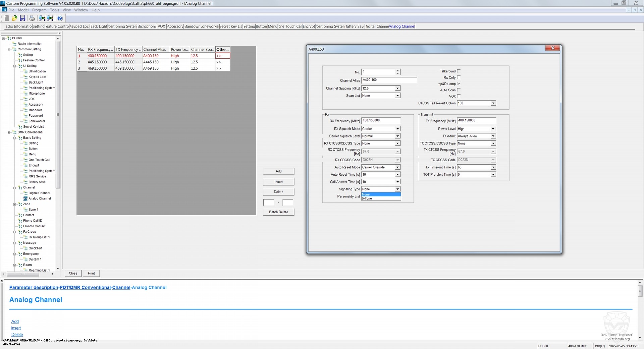Open a codeplug with the folder icon

point(14,18)
